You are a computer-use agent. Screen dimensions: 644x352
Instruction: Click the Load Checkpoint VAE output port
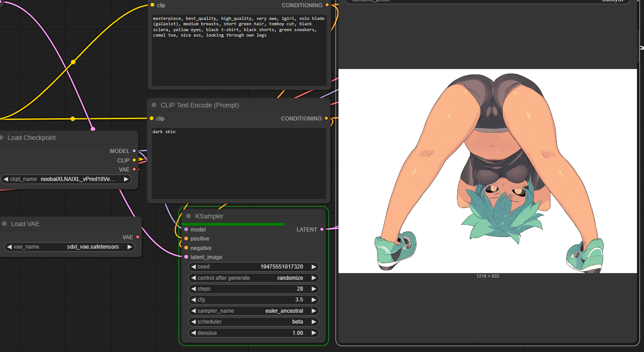134,169
